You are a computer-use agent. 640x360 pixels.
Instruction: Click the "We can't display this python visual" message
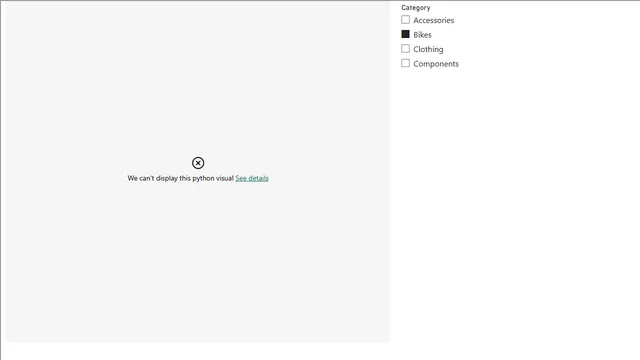pos(180,178)
